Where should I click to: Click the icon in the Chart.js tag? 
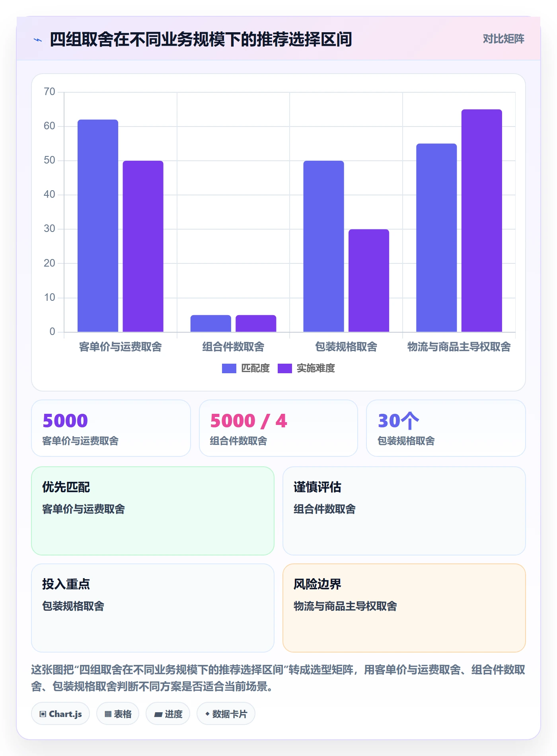43,714
